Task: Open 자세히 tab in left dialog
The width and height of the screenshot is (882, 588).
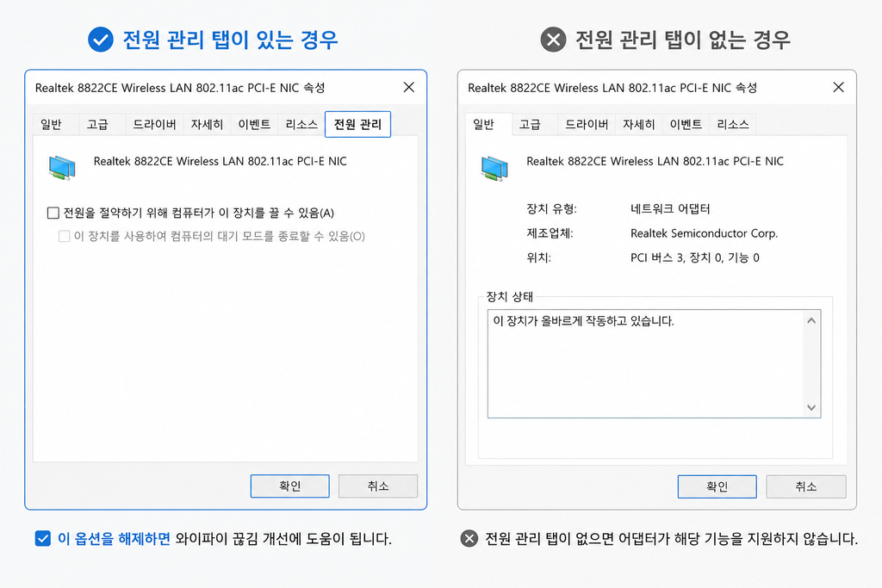Action: (207, 124)
